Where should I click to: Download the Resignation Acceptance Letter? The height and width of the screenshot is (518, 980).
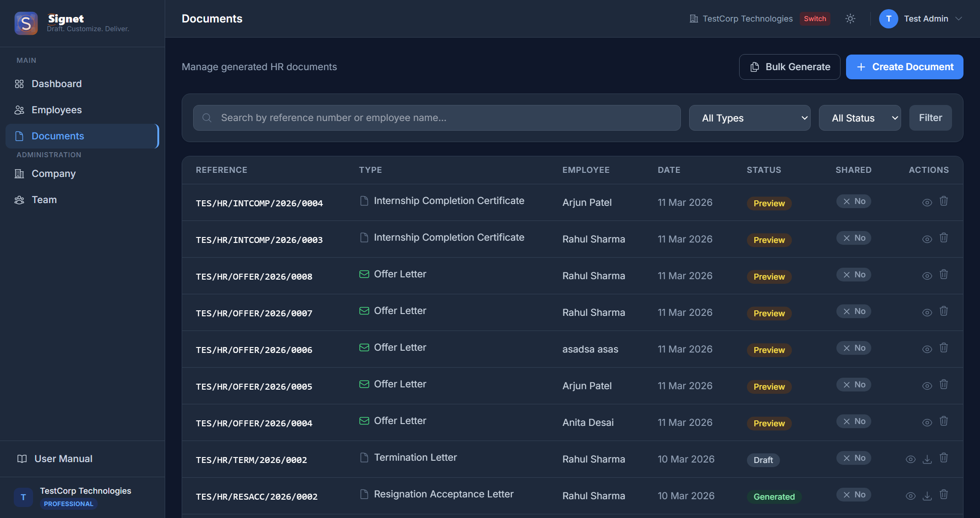click(927, 496)
